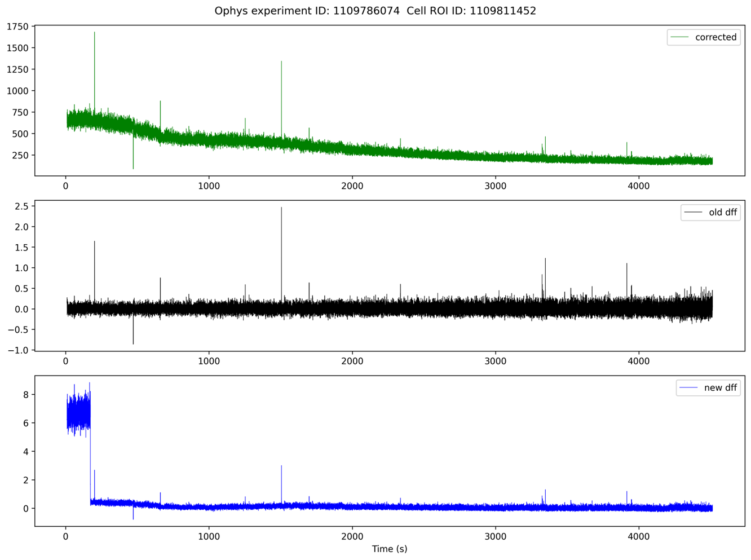Expand the corrected legend box
This screenshot has height=560, width=751.
click(705, 37)
